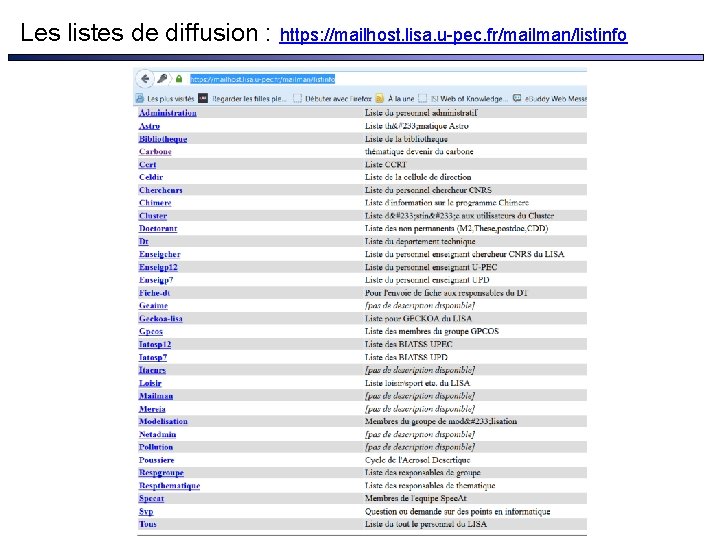Open the Enseigp7 mailing list

coord(156,280)
